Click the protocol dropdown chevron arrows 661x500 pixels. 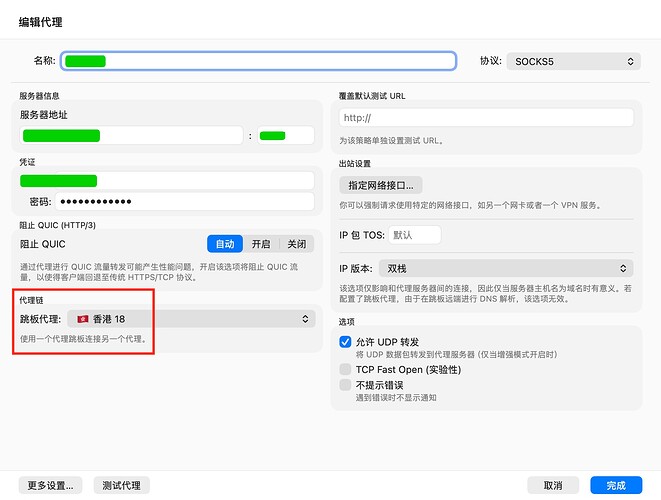pos(630,62)
